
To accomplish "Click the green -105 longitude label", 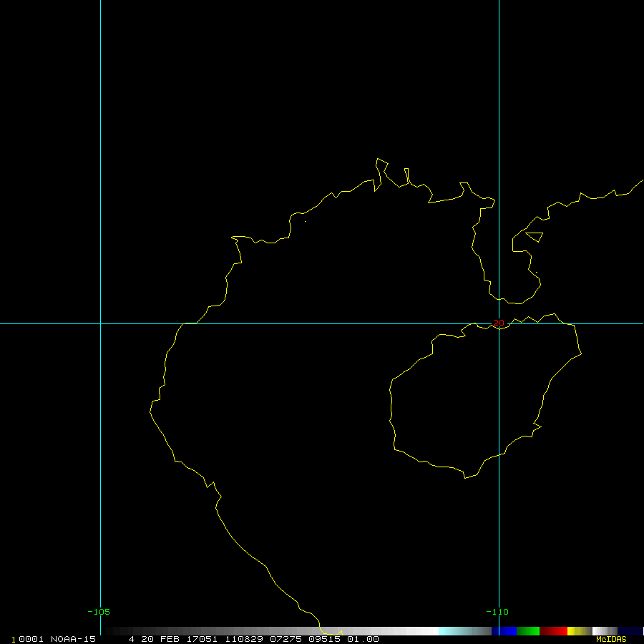I will pos(99,612).
